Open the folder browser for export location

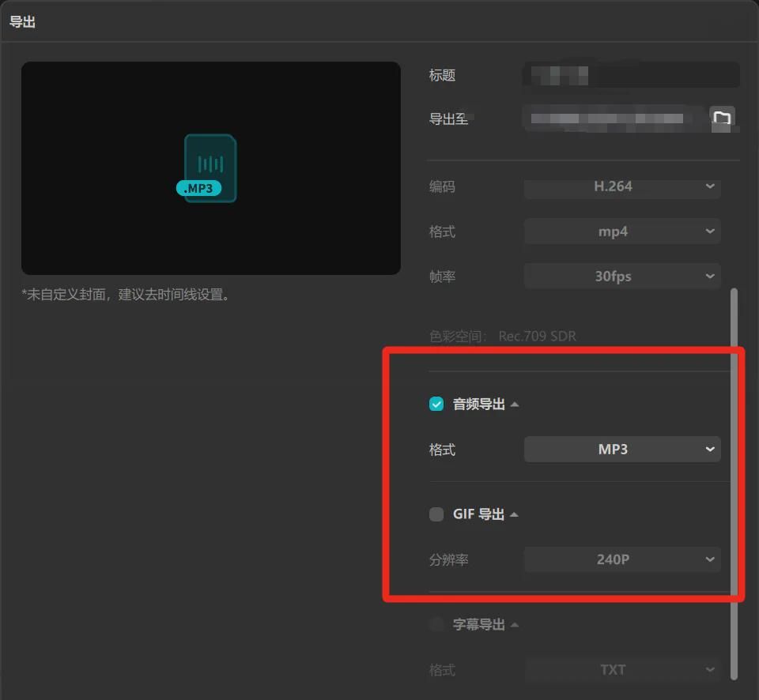click(x=723, y=119)
